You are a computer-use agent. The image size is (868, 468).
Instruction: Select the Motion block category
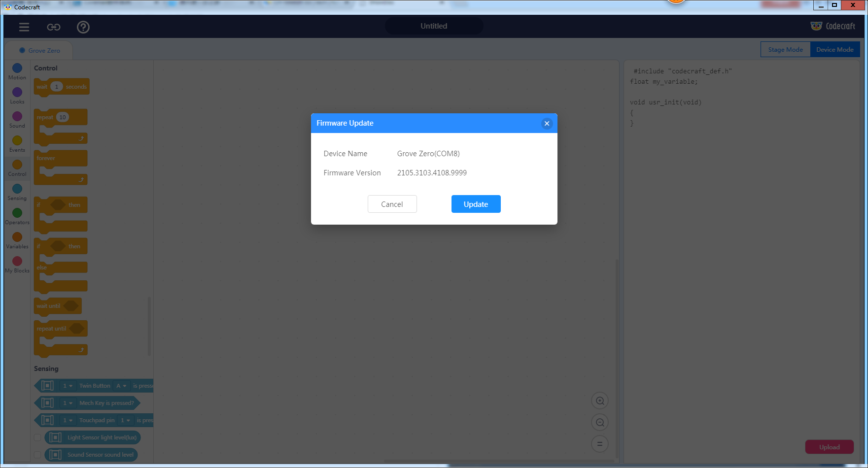(x=17, y=71)
